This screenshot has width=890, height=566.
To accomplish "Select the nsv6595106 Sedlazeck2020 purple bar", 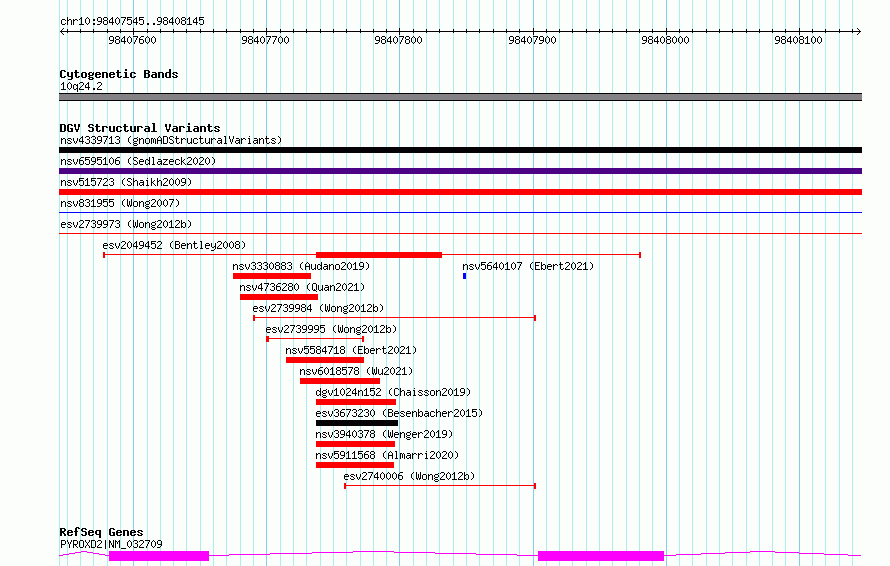I will (x=460, y=171).
